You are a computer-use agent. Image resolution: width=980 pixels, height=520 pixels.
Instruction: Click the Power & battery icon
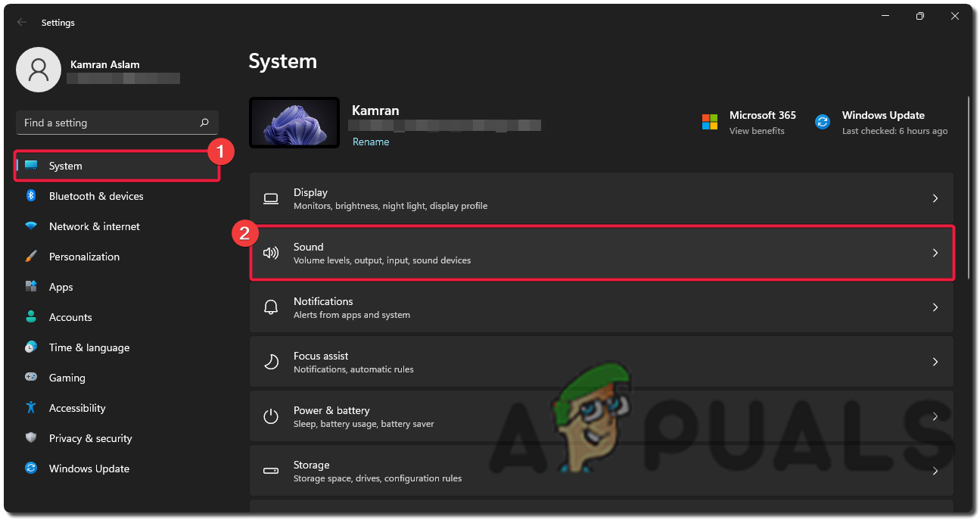(x=271, y=416)
